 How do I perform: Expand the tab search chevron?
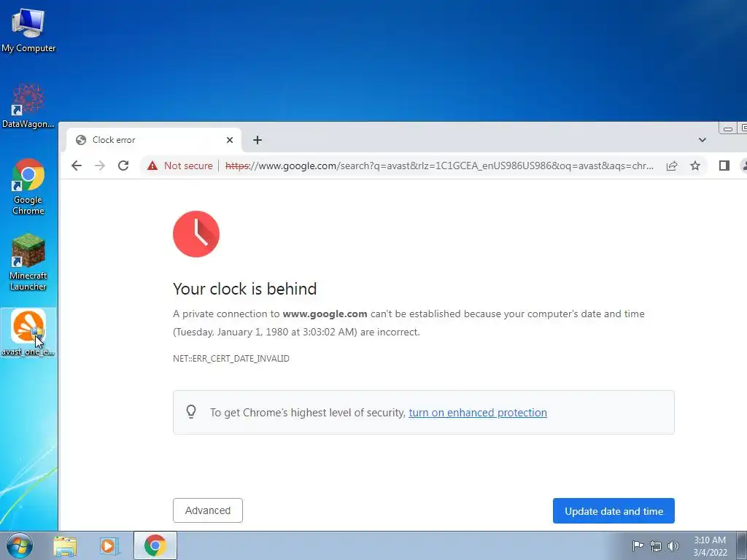[x=703, y=140]
